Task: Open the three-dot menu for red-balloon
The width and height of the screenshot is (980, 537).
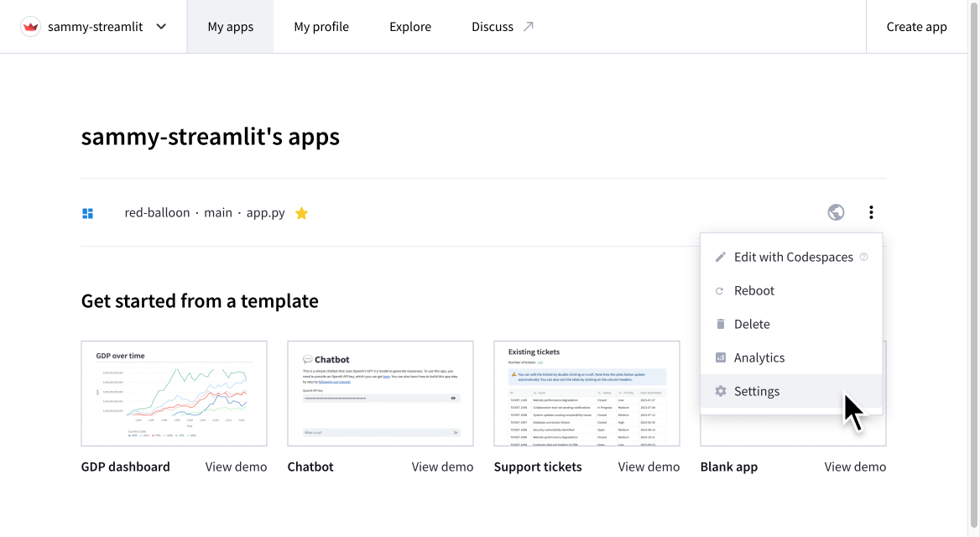Action: coord(871,212)
